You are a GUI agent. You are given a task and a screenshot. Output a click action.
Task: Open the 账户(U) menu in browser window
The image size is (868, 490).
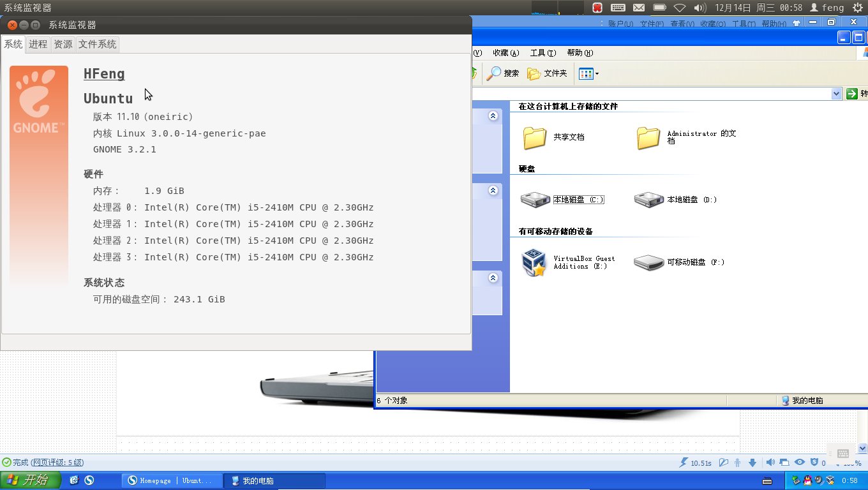click(620, 24)
